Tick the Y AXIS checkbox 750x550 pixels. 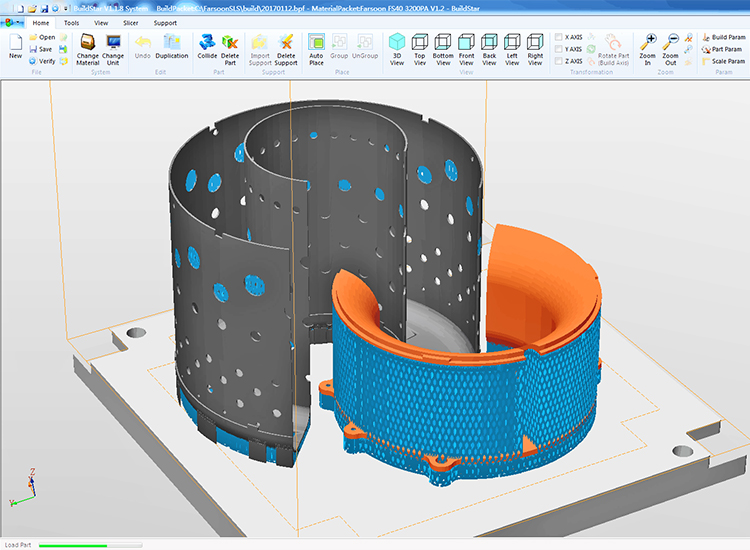coord(559,49)
